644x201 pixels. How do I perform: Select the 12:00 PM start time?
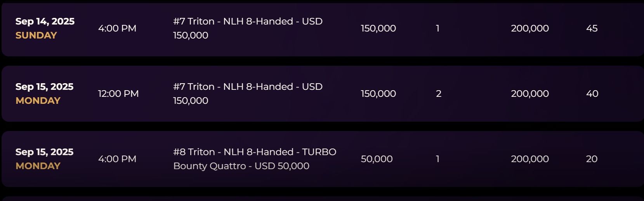(118, 94)
